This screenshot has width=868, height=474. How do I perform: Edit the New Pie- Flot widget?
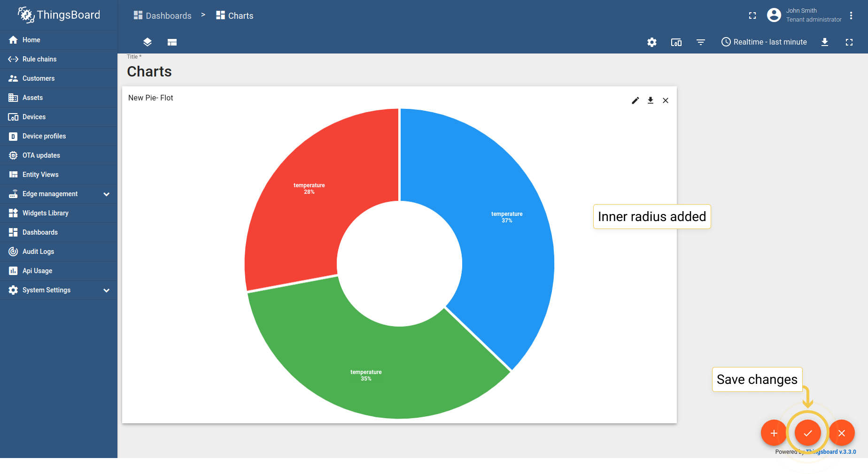[635, 100]
